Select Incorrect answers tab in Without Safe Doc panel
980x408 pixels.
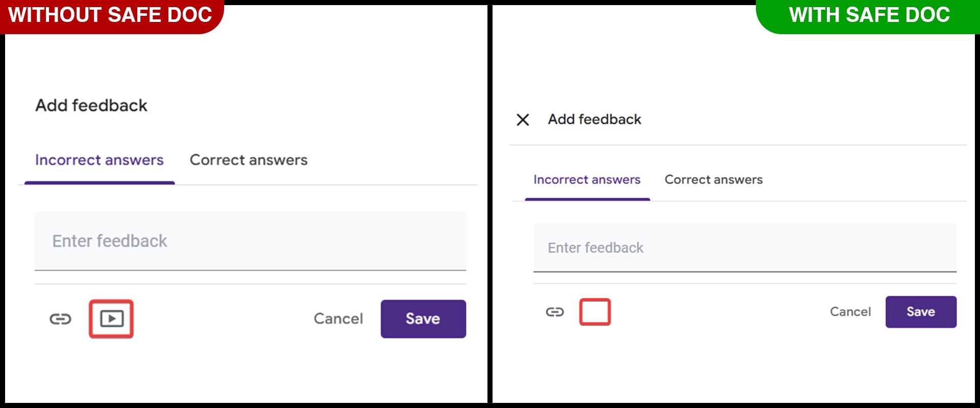99,160
